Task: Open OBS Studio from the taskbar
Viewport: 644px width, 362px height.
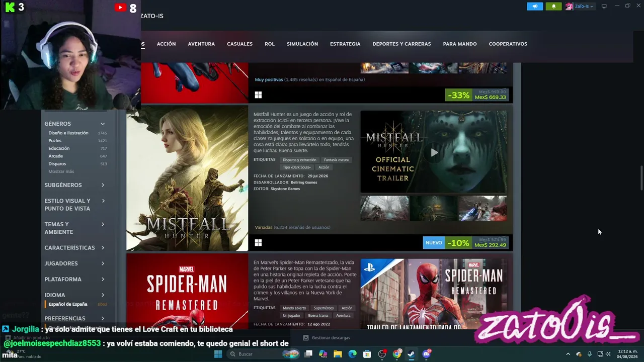Action: pos(382,354)
